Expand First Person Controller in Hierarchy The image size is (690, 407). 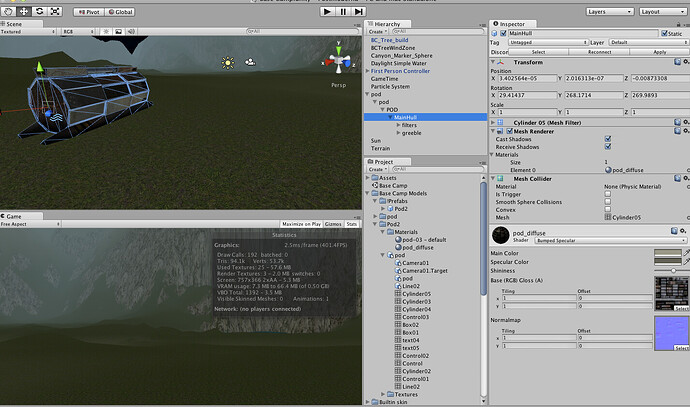coord(367,71)
